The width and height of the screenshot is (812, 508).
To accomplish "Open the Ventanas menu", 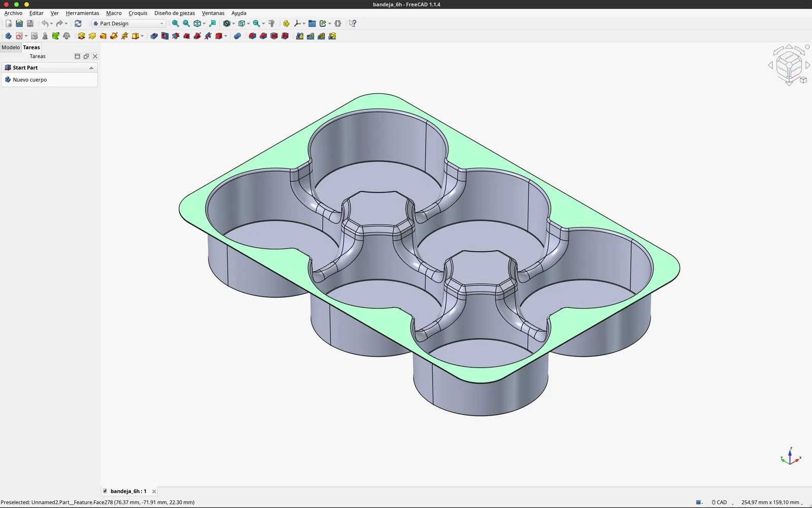I will [x=213, y=13].
